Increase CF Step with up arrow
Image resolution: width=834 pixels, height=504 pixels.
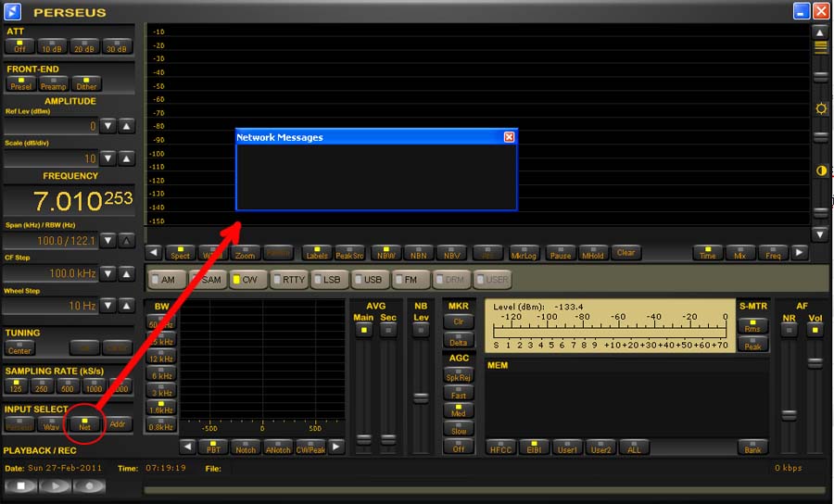(x=126, y=274)
